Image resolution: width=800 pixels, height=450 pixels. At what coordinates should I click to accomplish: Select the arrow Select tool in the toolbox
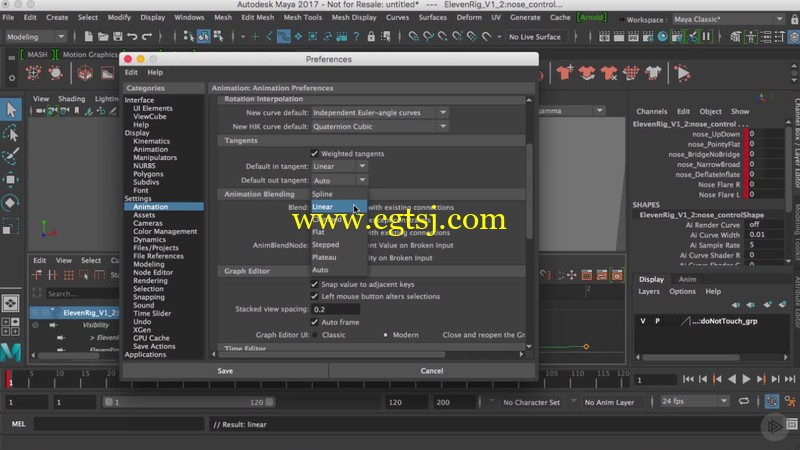pos(11,110)
